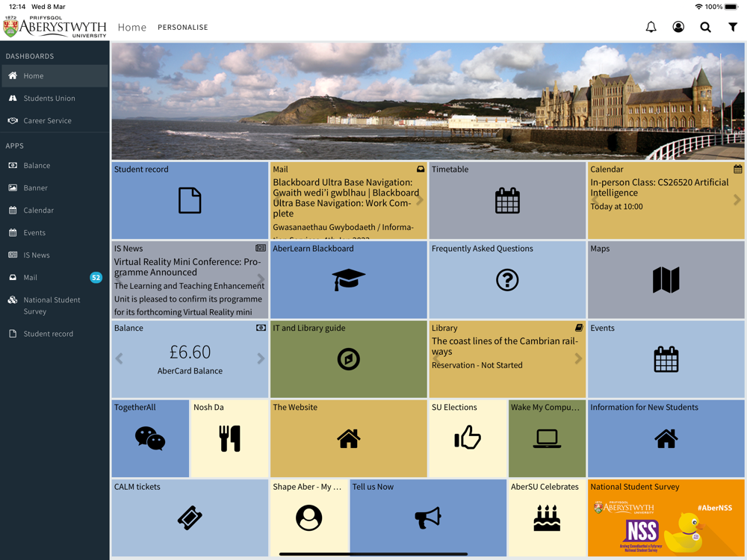Open the Blackboard Ultra Base Navigation mail
Viewport: 747px width, 560px height.
point(347,198)
